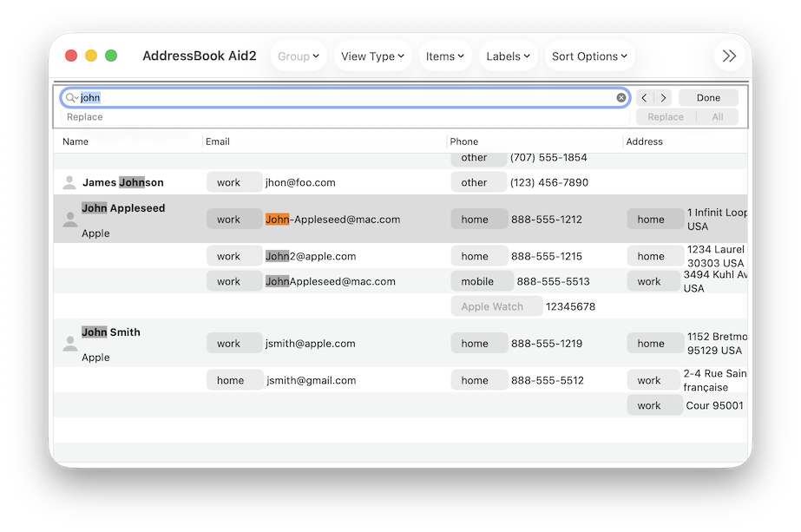
Task: Click the Done button
Action: tap(708, 97)
